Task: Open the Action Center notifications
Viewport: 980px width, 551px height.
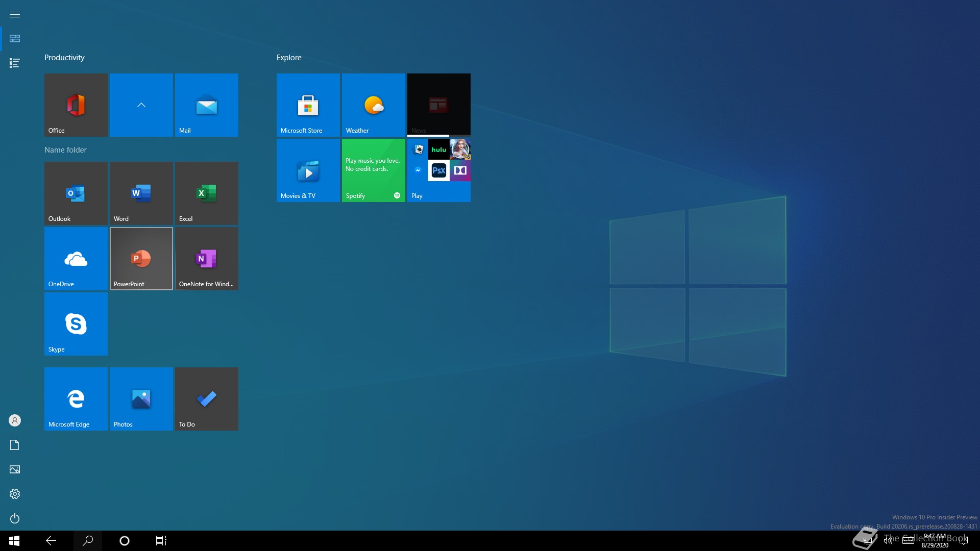Action: 964,541
